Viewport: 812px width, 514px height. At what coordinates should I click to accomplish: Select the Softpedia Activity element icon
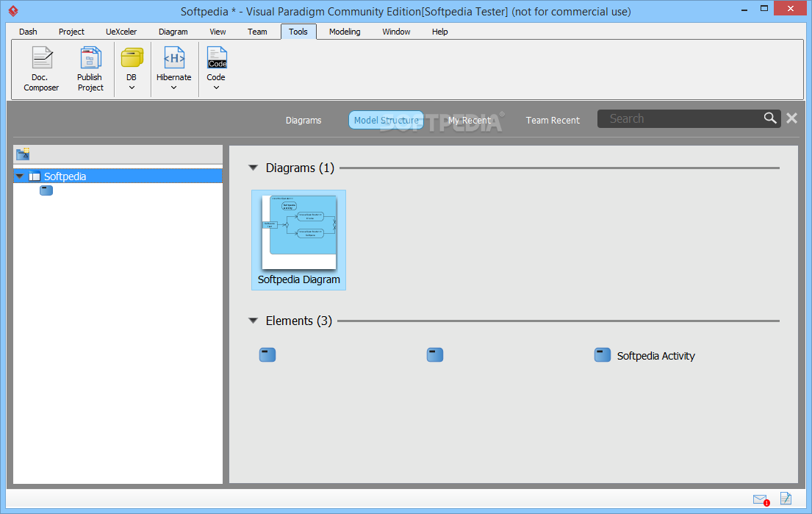pos(603,355)
